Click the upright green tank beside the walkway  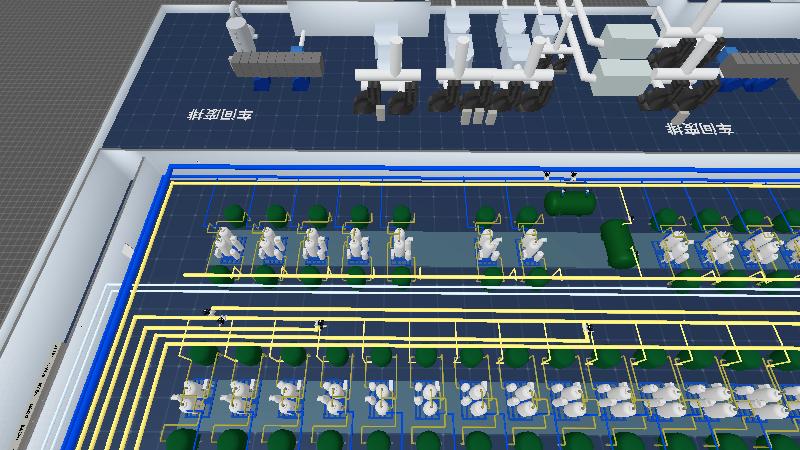pos(619,243)
